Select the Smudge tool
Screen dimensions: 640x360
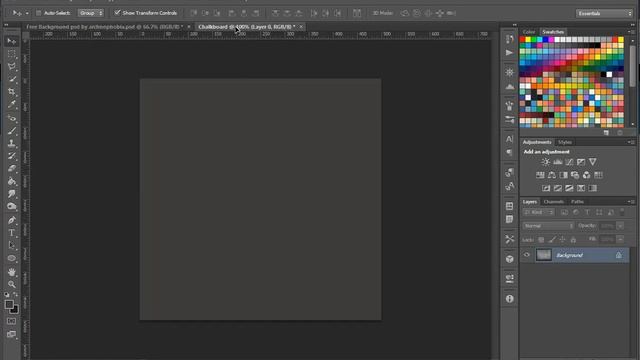11,194
